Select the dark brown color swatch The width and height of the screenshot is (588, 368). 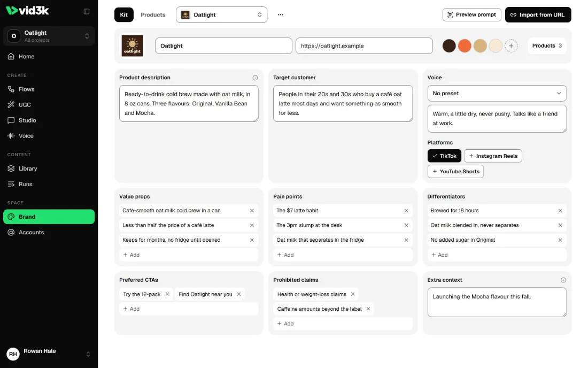(x=449, y=46)
